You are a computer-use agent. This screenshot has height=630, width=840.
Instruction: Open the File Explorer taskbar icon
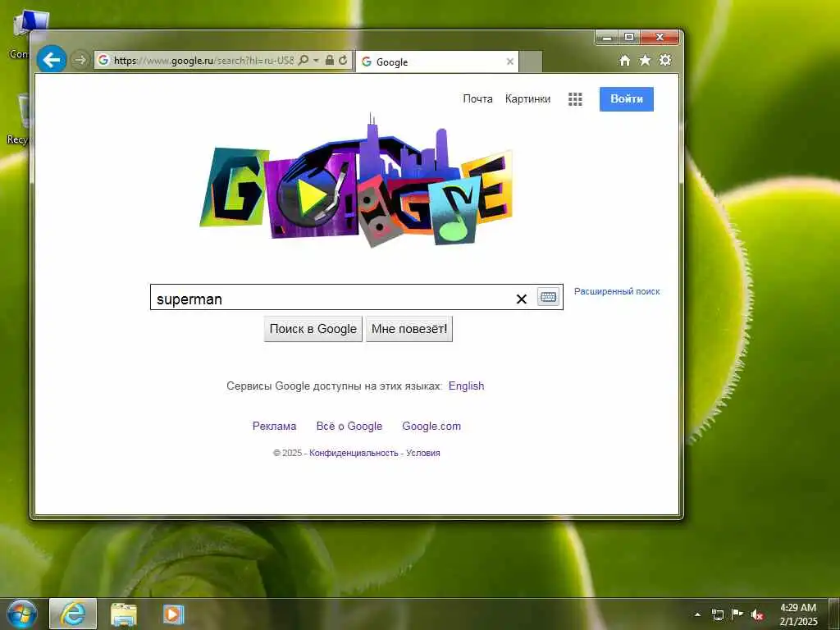(124, 614)
